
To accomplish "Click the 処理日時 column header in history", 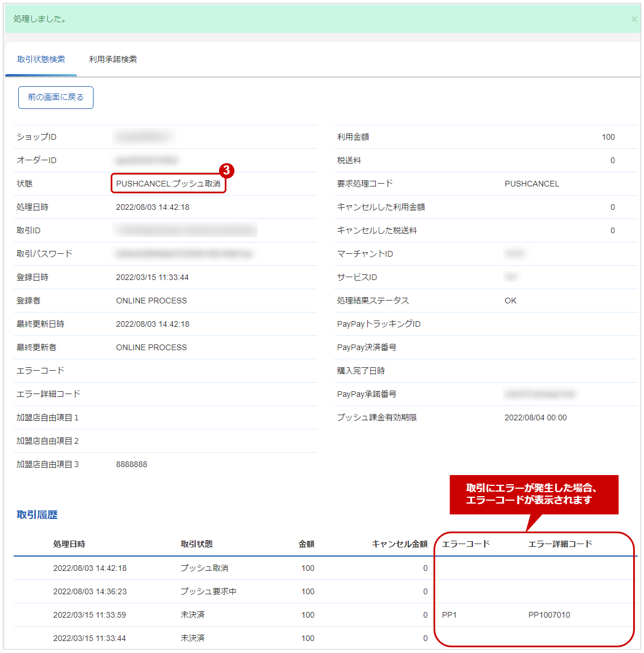I will [x=69, y=544].
